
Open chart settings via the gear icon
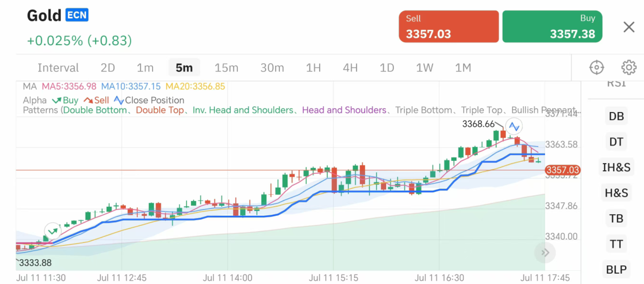pos(629,67)
